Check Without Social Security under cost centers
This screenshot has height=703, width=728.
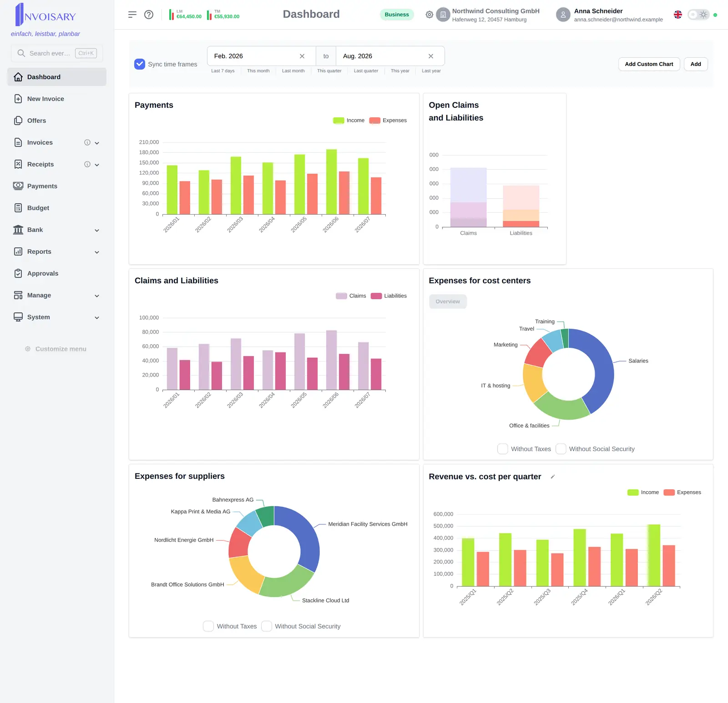point(561,449)
